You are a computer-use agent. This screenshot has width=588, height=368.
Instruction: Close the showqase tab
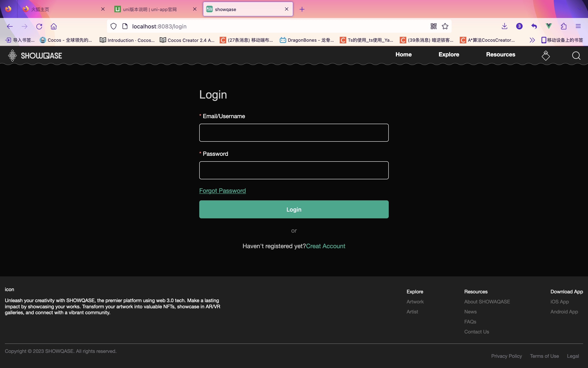point(286,9)
